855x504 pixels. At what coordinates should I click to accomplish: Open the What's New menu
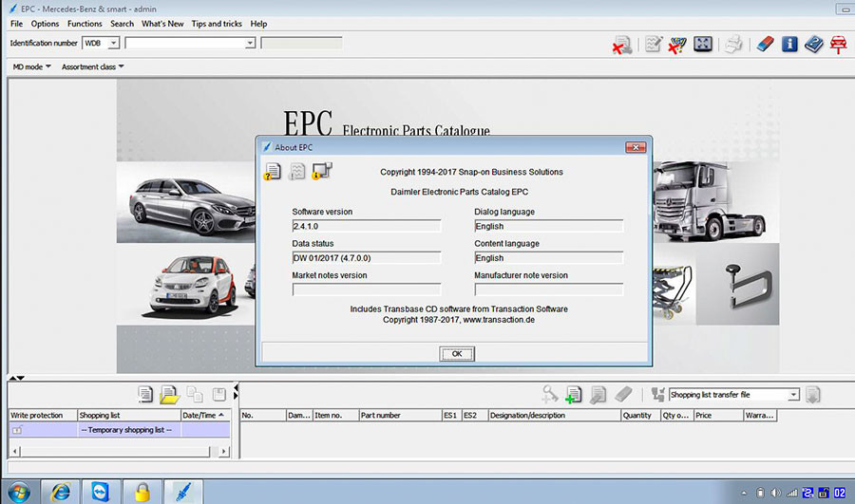[162, 24]
